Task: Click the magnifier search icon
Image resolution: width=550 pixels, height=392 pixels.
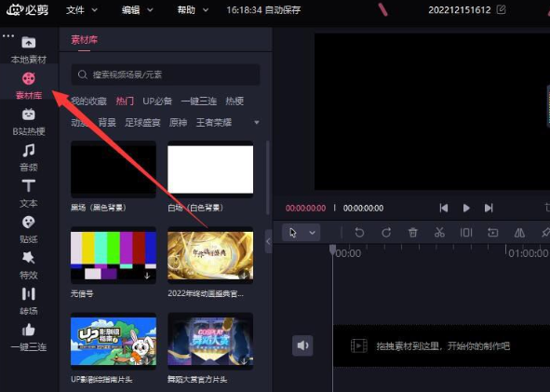Action: point(83,74)
